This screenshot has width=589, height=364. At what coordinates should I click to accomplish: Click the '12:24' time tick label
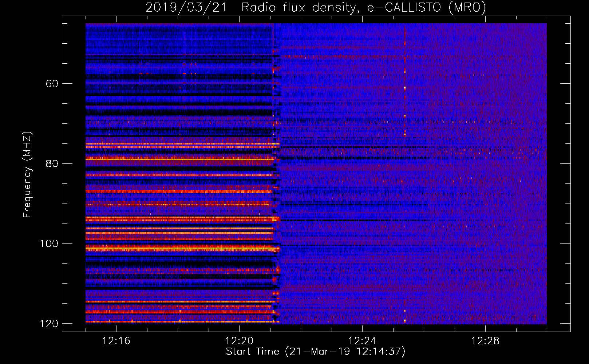(362, 341)
